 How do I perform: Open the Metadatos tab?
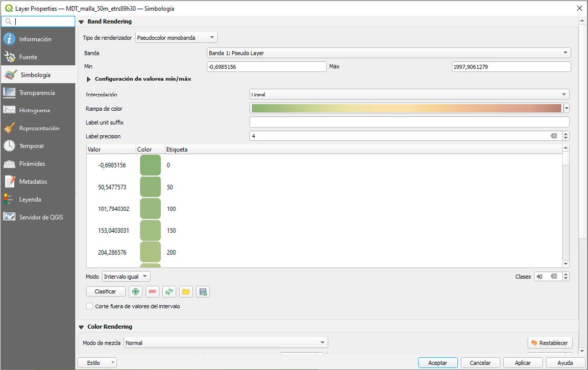pyautogui.click(x=38, y=182)
